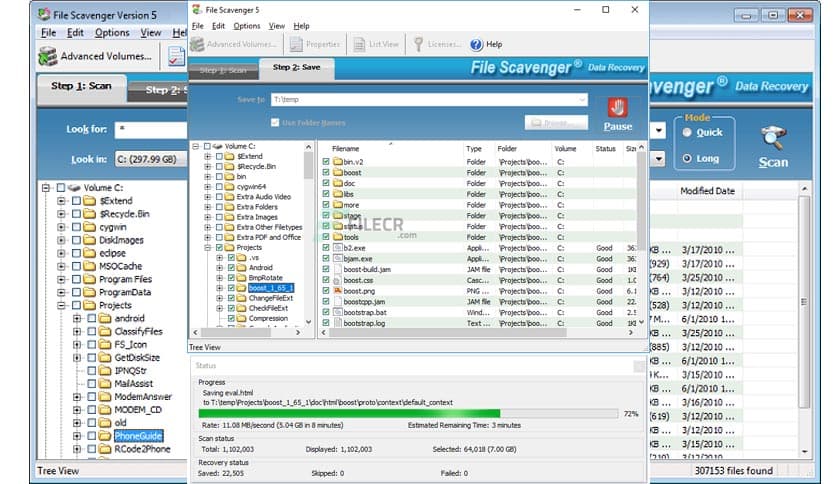Click boost.png file icon

(337, 291)
